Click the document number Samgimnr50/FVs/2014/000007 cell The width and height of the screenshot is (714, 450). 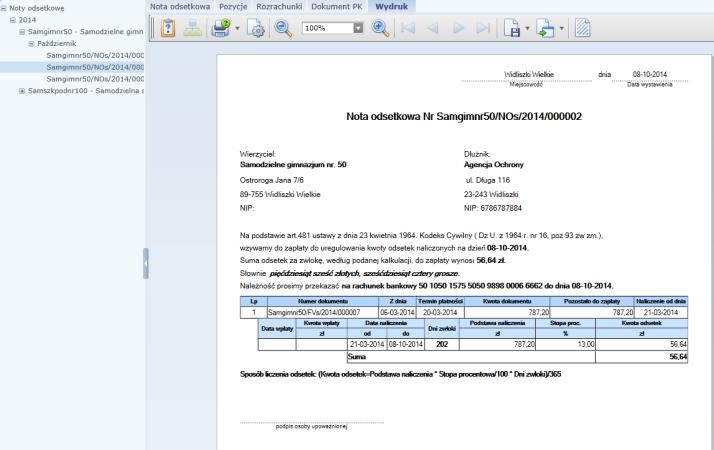[x=323, y=312]
